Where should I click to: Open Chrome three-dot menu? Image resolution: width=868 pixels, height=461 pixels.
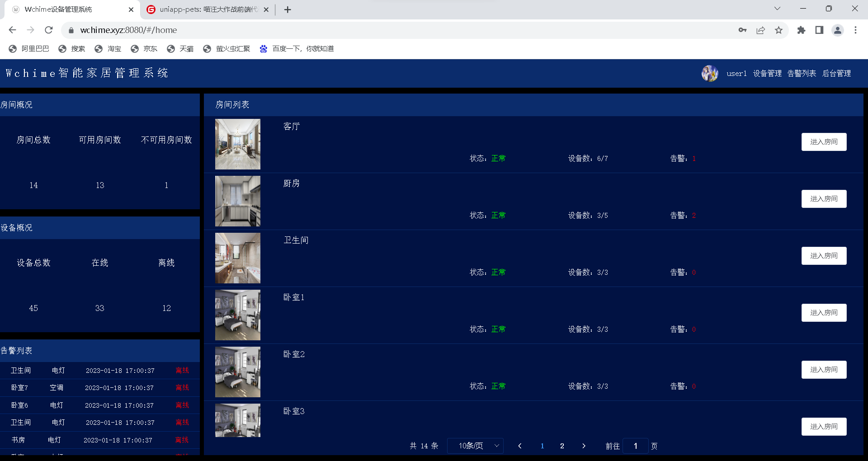[855, 30]
